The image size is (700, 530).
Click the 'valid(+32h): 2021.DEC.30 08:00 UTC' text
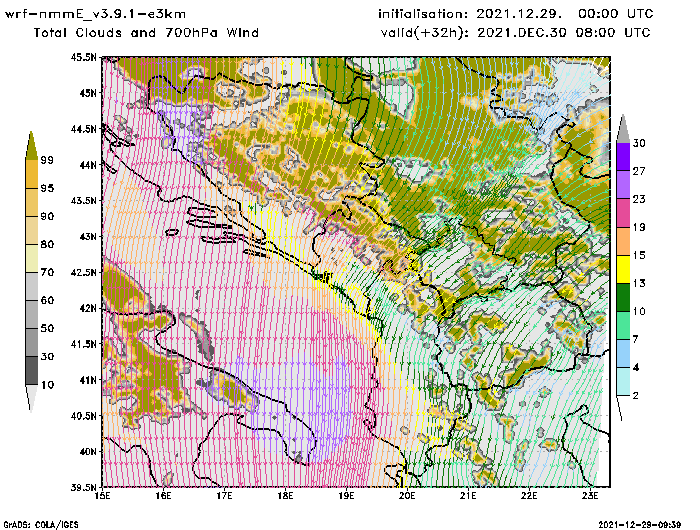pos(516,33)
